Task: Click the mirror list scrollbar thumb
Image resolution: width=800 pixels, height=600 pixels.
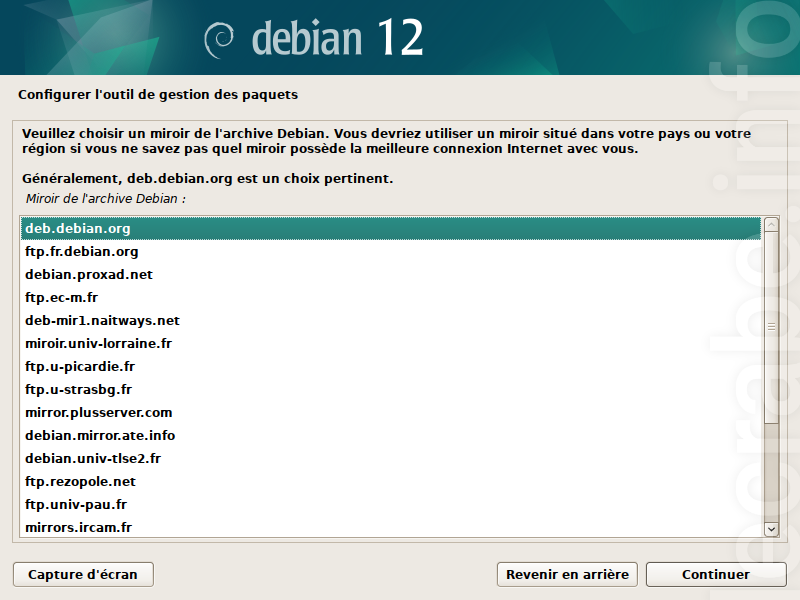Action: click(x=771, y=327)
